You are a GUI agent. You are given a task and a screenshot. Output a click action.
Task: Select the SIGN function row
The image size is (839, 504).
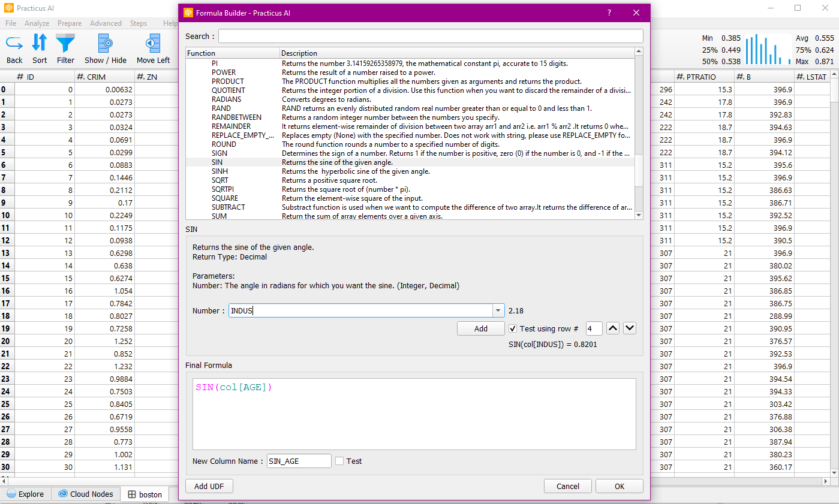(410, 153)
